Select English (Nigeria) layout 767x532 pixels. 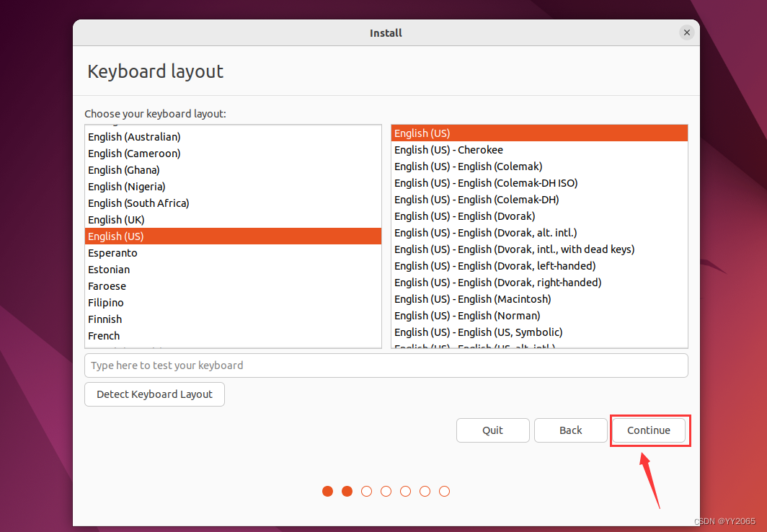point(233,187)
